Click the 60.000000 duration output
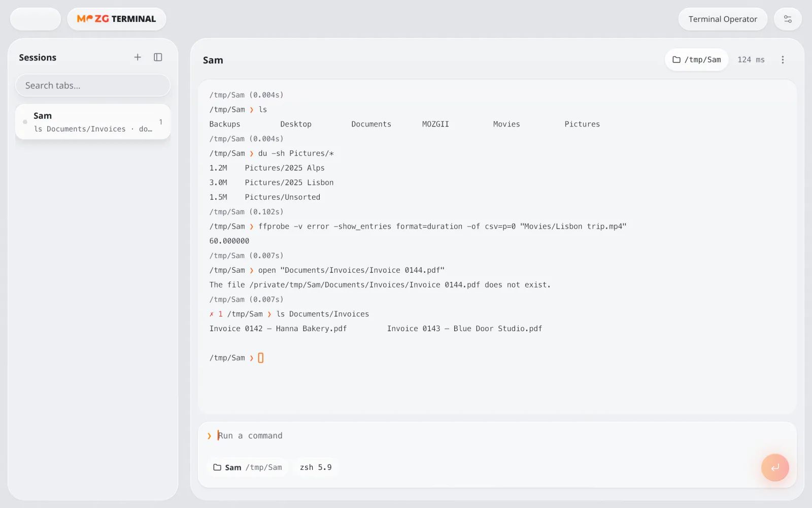Screen dimensions: 812x508 point(229,241)
